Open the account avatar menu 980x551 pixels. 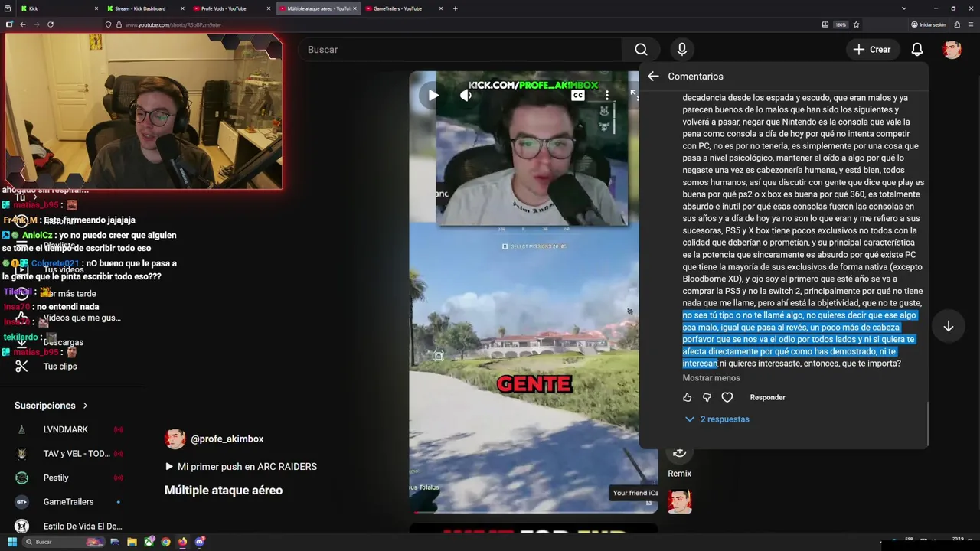click(x=952, y=50)
